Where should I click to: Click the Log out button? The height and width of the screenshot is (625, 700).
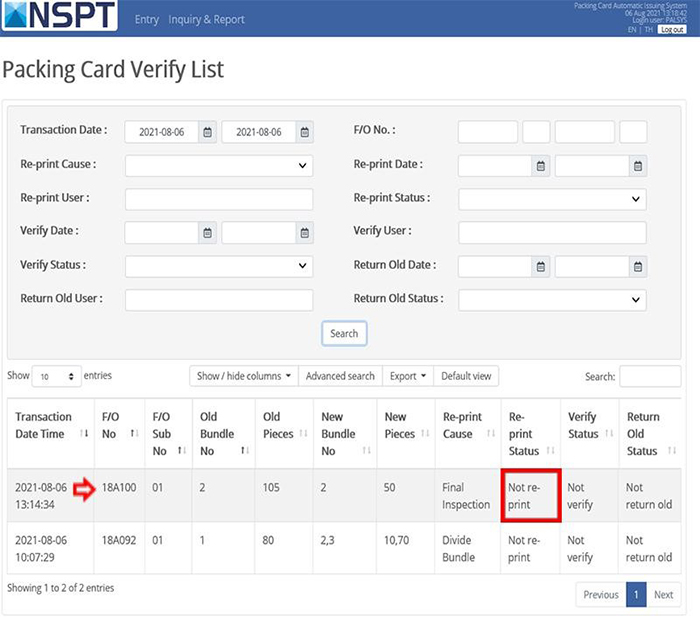pos(672,30)
